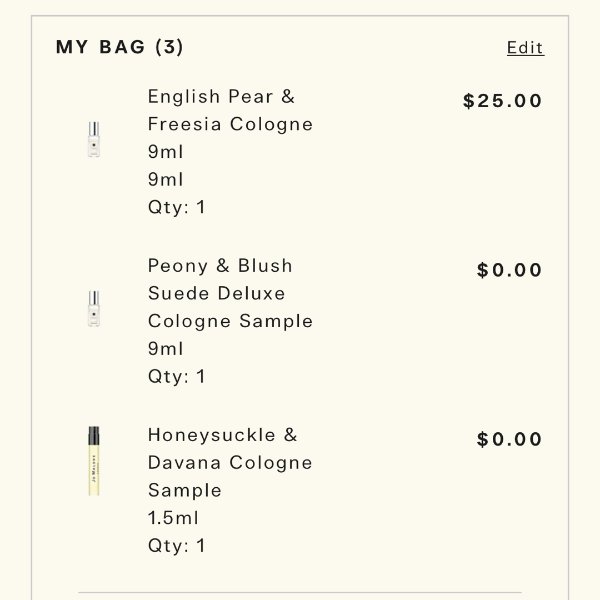Click the MY BAG (3) heading
Viewport: 600px width, 600px height.
[x=119, y=47]
